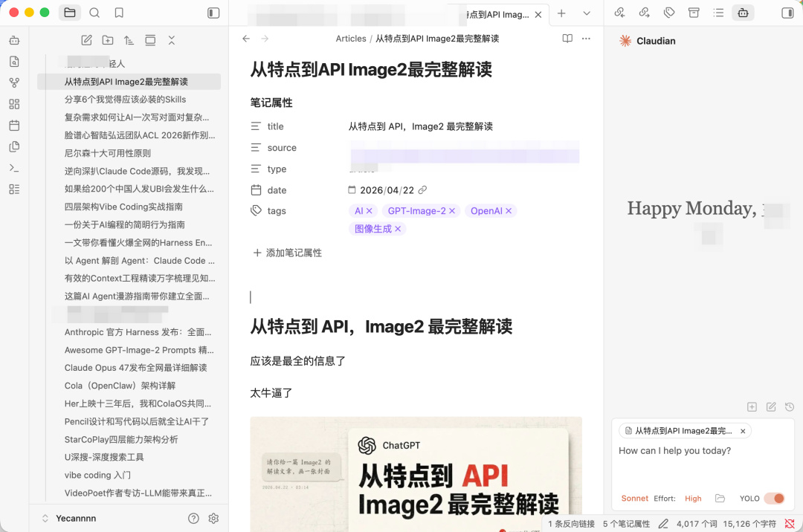
Task: Click 添加笔记属性 to add a property
Action: [287, 253]
